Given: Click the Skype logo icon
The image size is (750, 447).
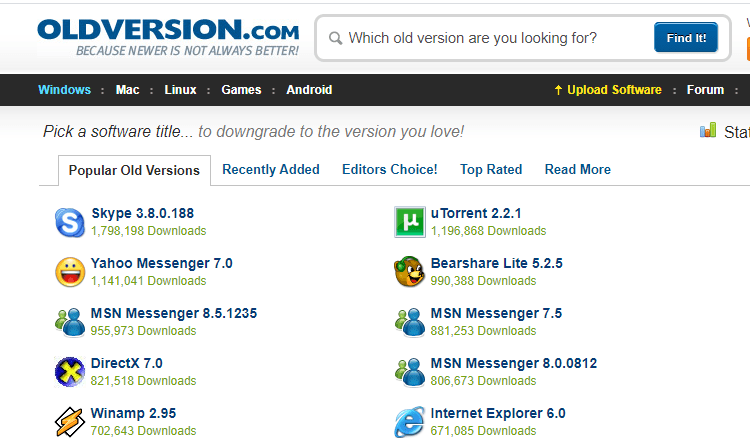Looking at the screenshot, I should click(x=70, y=222).
